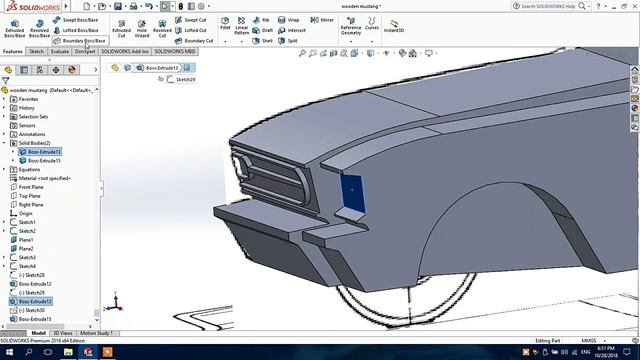
Task: Expand the Equations folder
Action: (x=4, y=169)
